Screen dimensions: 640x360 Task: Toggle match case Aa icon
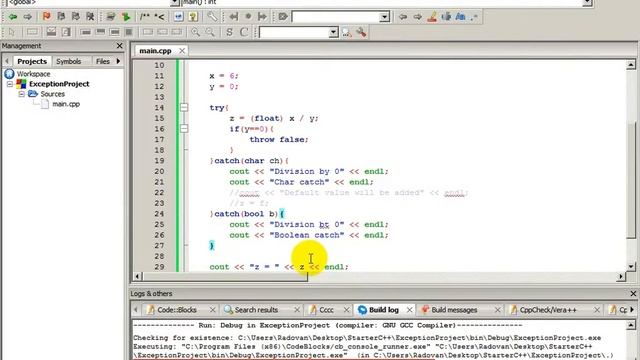click(460, 17)
